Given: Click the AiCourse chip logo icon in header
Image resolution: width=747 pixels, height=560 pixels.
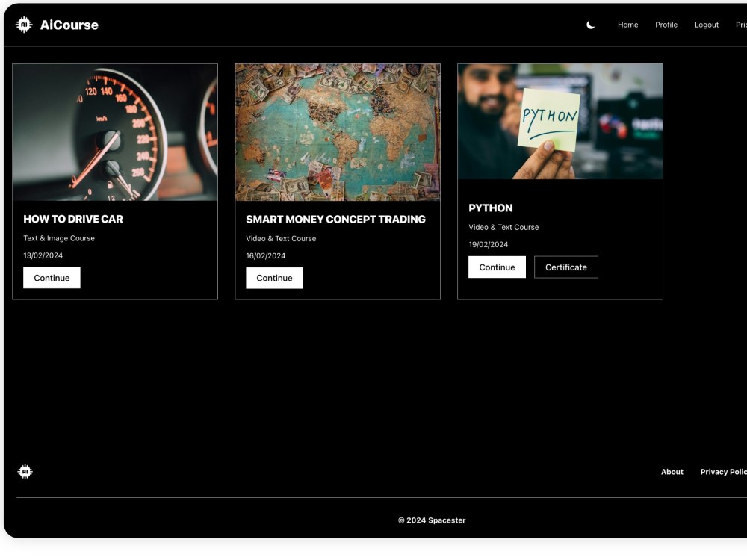Looking at the screenshot, I should 24,25.
